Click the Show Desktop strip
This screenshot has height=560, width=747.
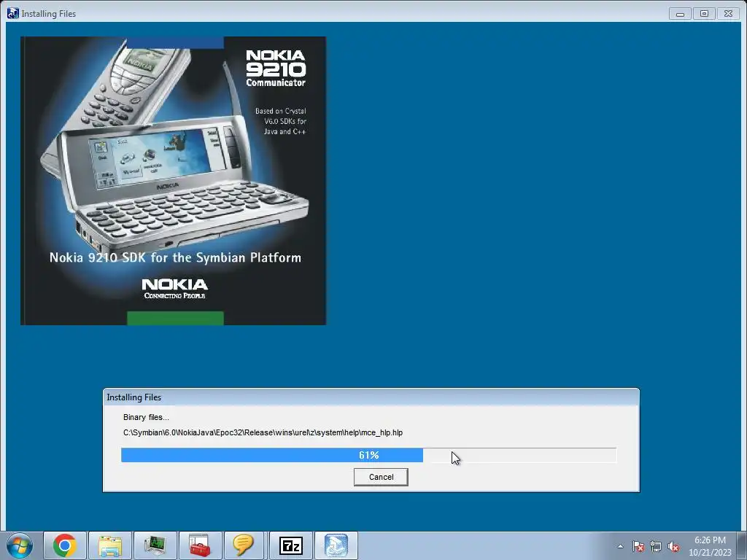743,545
